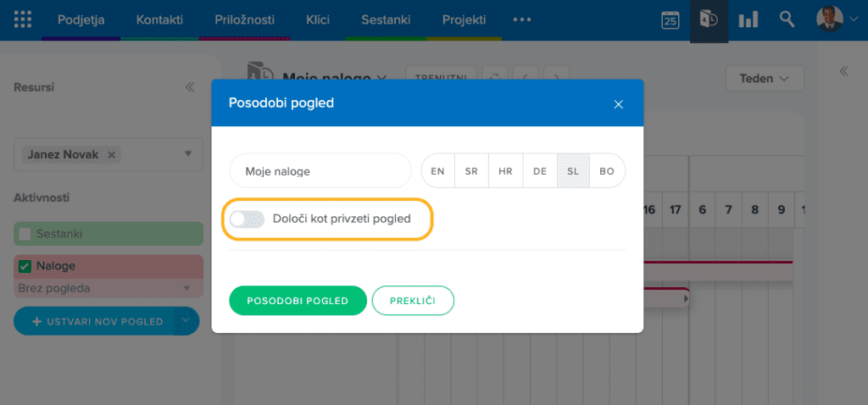Click the search magnifier icon
868x405 pixels.
coord(787,19)
